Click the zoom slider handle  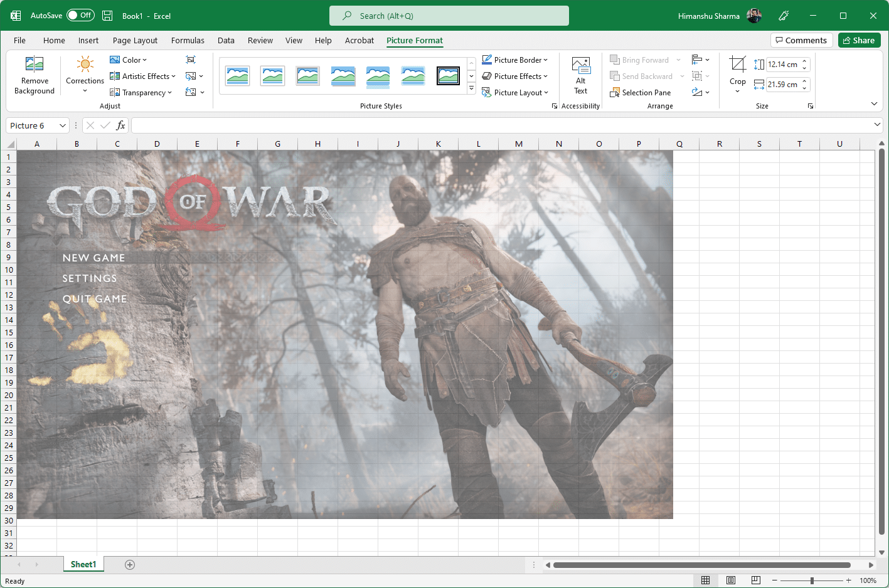point(812,580)
